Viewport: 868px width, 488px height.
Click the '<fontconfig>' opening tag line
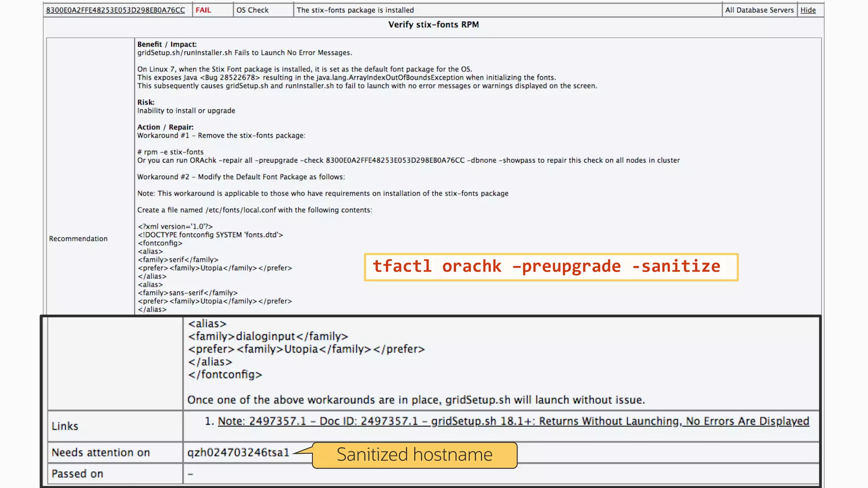(x=160, y=243)
